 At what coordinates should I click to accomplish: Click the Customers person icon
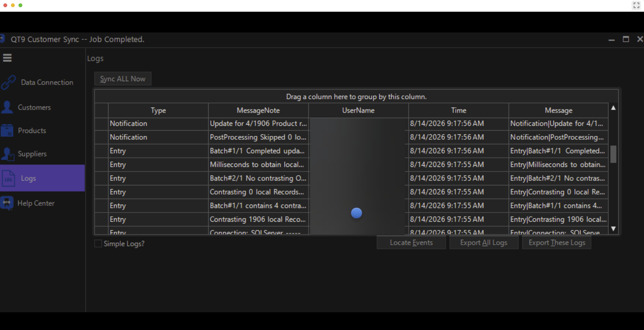pos(7,107)
